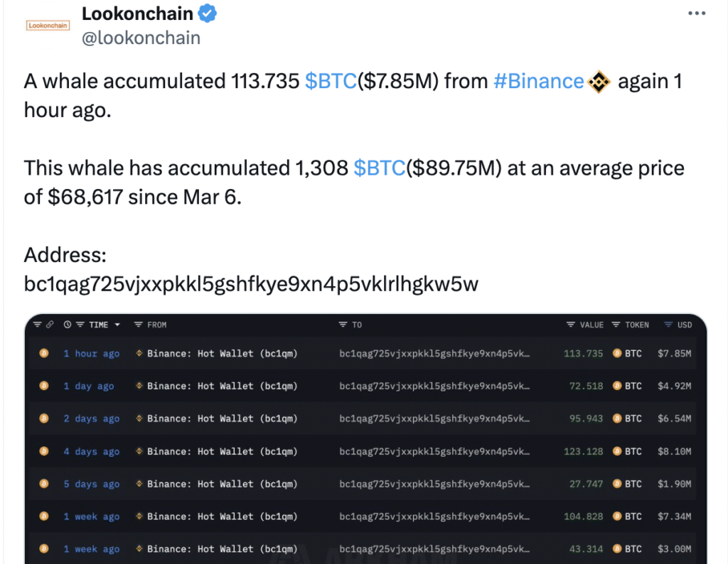
Task: Click the recipient address in the 27.747 BTC row
Action: click(x=434, y=484)
